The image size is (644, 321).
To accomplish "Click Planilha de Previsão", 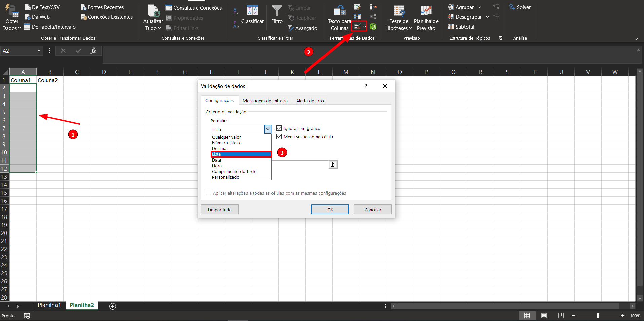I will coord(426,18).
